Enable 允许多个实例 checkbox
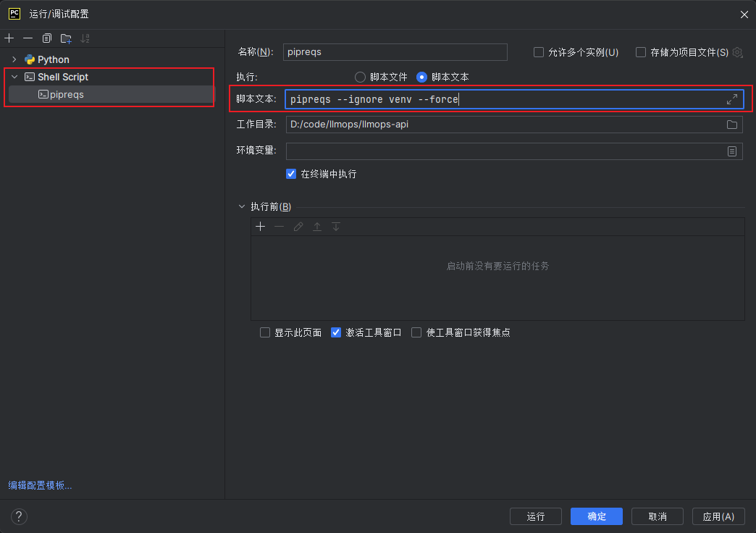Screen dimensions: 756x533 539,52
